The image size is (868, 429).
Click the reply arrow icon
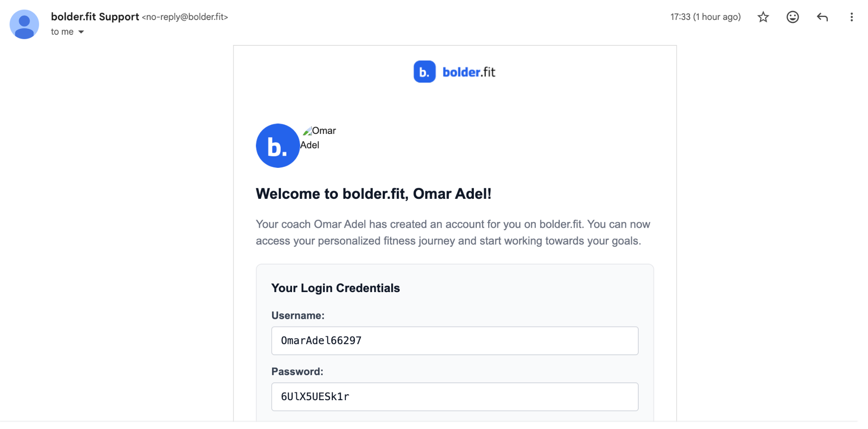pyautogui.click(x=822, y=17)
